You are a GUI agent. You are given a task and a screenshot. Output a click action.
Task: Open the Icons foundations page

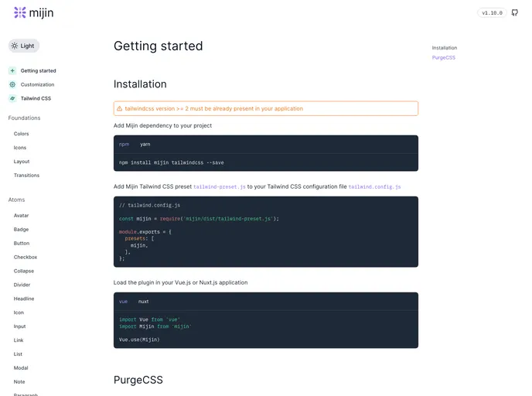click(x=20, y=148)
